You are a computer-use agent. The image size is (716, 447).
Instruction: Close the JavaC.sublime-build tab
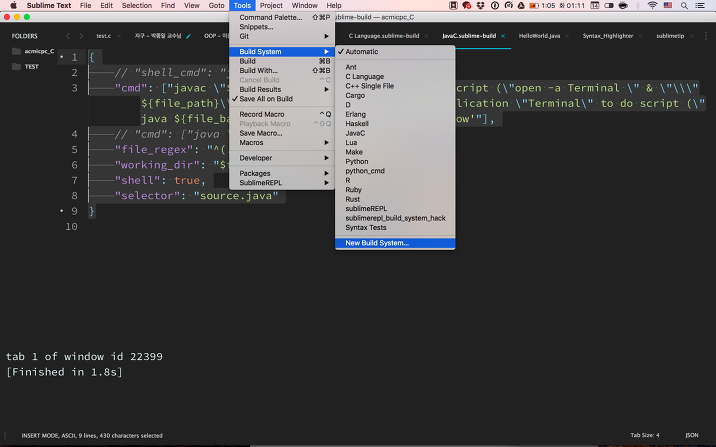[x=503, y=36]
